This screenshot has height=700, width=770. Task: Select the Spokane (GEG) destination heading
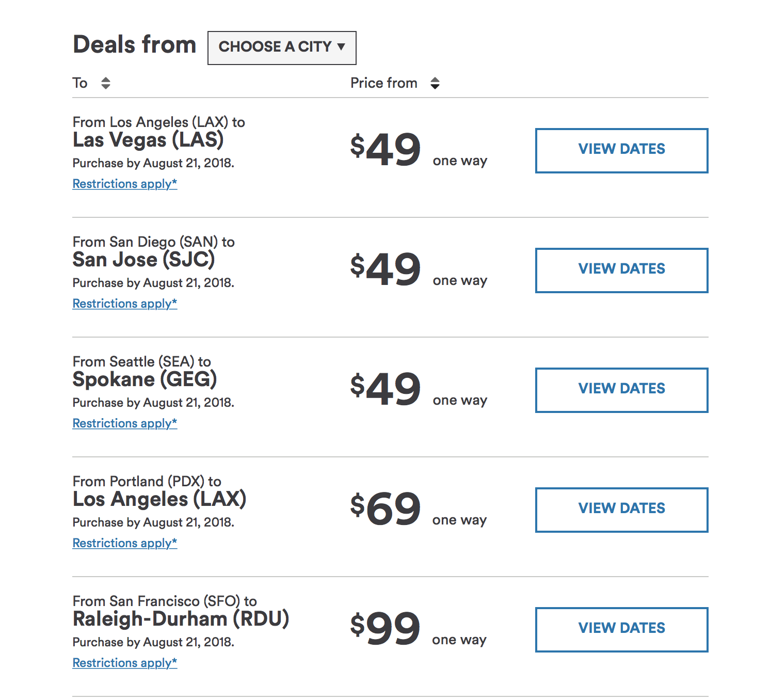coord(145,379)
